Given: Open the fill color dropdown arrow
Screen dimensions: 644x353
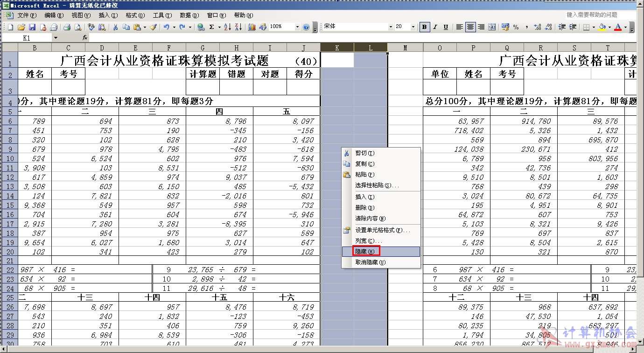Looking at the screenshot, I should point(609,27).
